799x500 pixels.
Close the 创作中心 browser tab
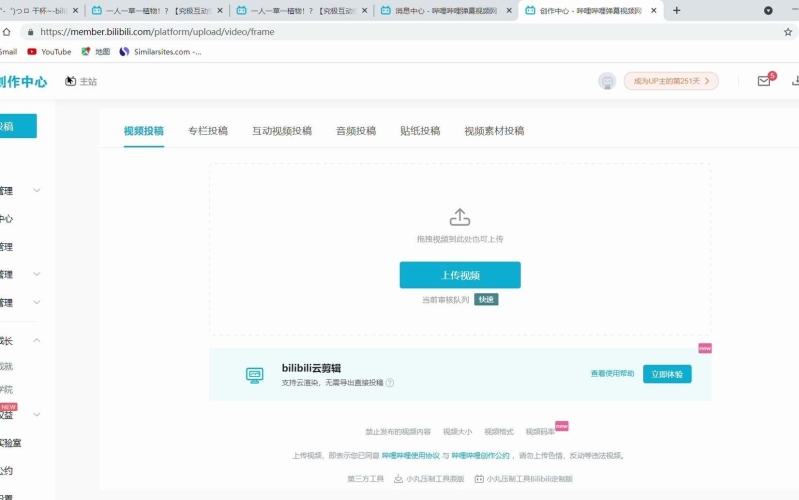point(654,10)
